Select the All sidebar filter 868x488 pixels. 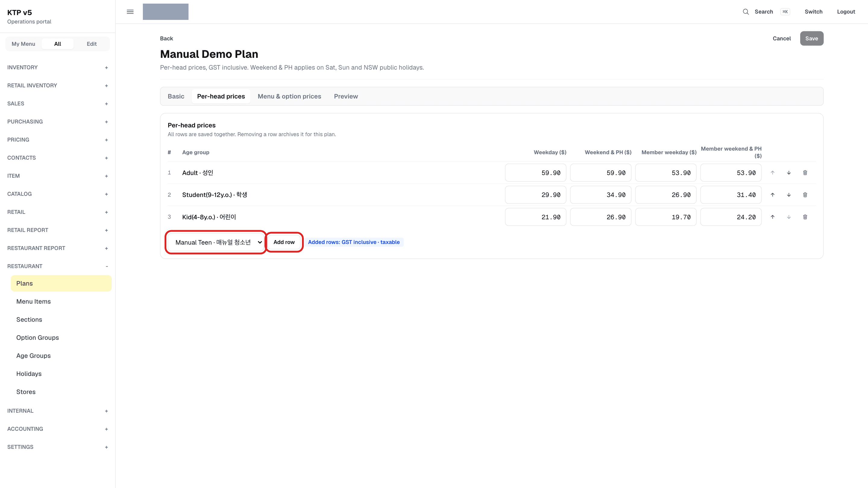tap(58, 44)
